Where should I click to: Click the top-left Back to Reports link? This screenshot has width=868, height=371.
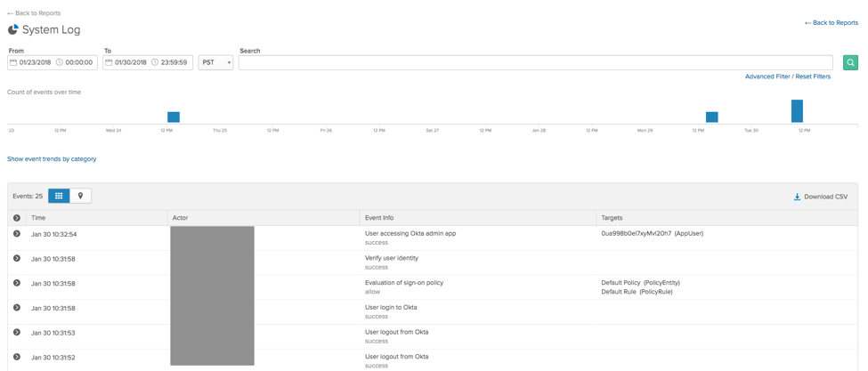[34, 13]
